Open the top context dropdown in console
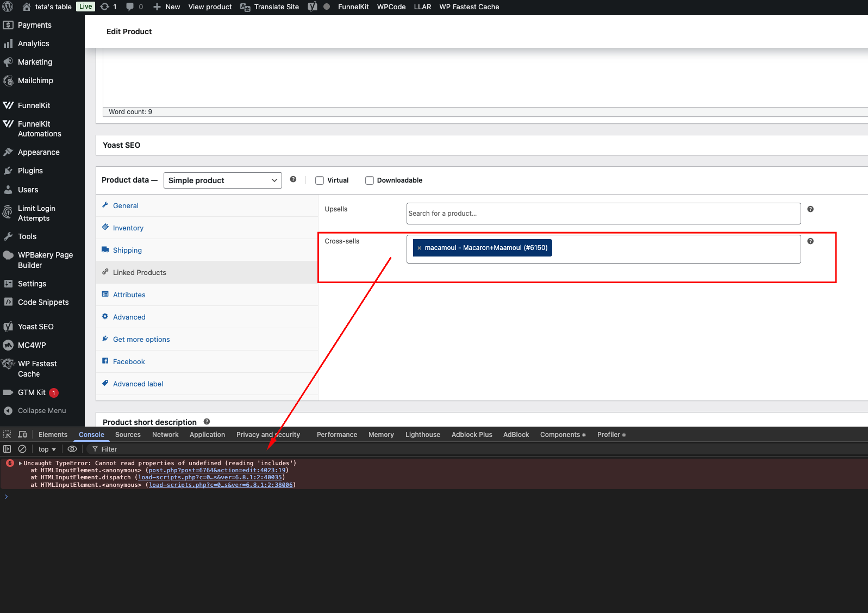 tap(47, 449)
